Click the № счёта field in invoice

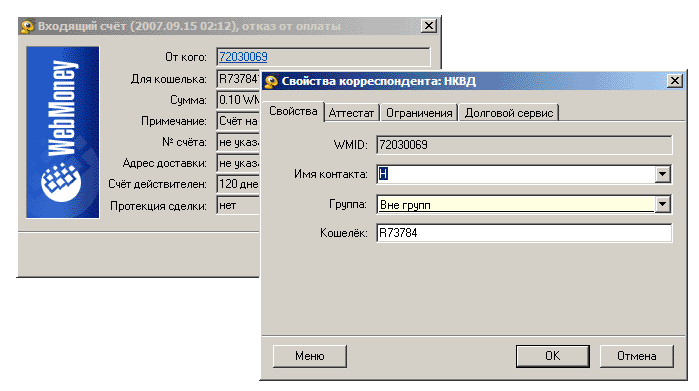[x=238, y=142]
